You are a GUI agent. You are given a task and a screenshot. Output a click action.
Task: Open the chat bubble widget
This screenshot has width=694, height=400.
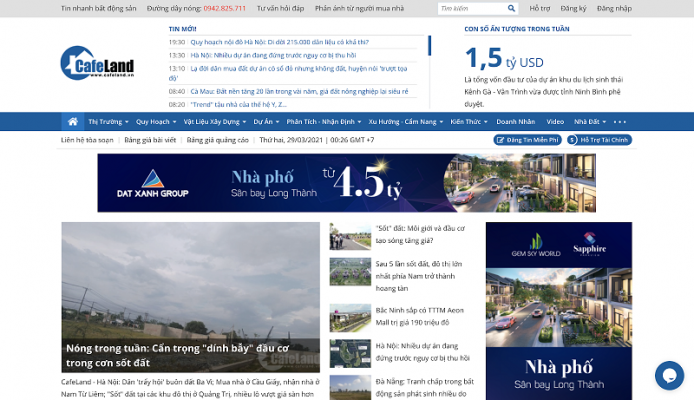coord(668,375)
